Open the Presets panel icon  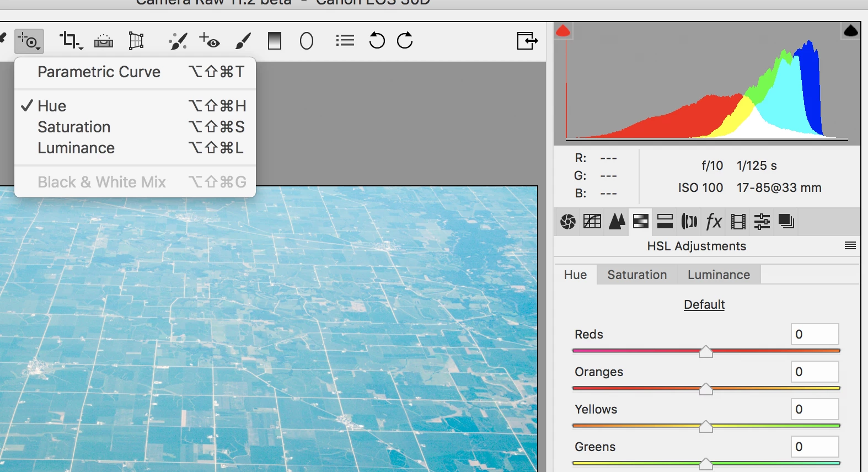tap(762, 222)
